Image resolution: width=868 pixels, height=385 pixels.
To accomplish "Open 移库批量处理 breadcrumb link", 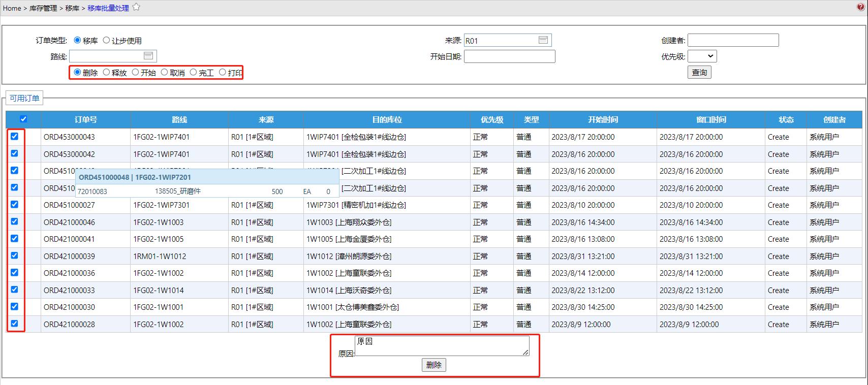I will click(x=108, y=8).
